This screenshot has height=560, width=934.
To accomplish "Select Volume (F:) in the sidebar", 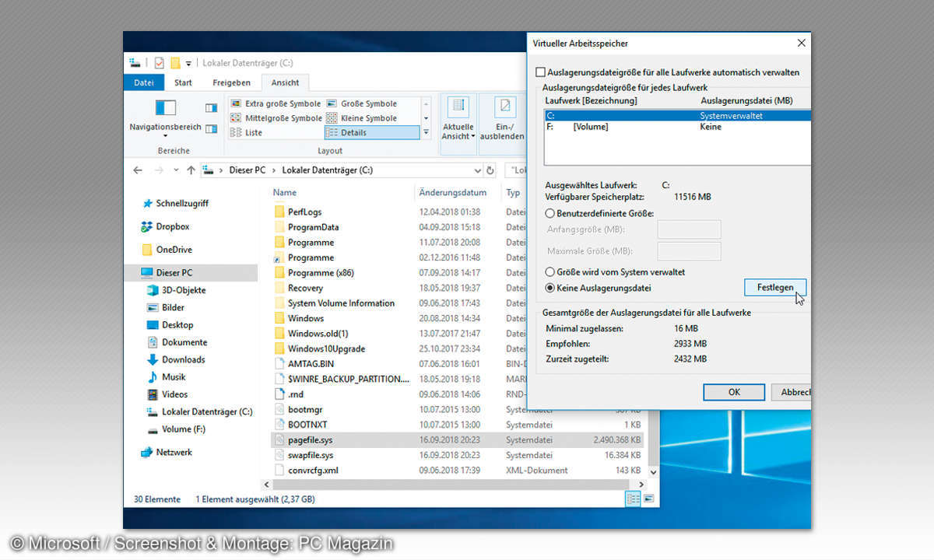I will [x=177, y=429].
